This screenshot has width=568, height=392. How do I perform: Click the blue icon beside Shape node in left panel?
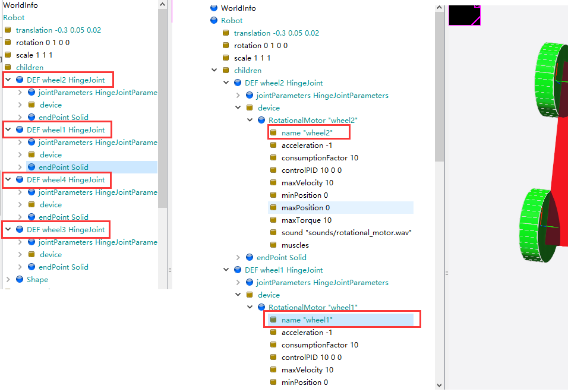click(20, 279)
